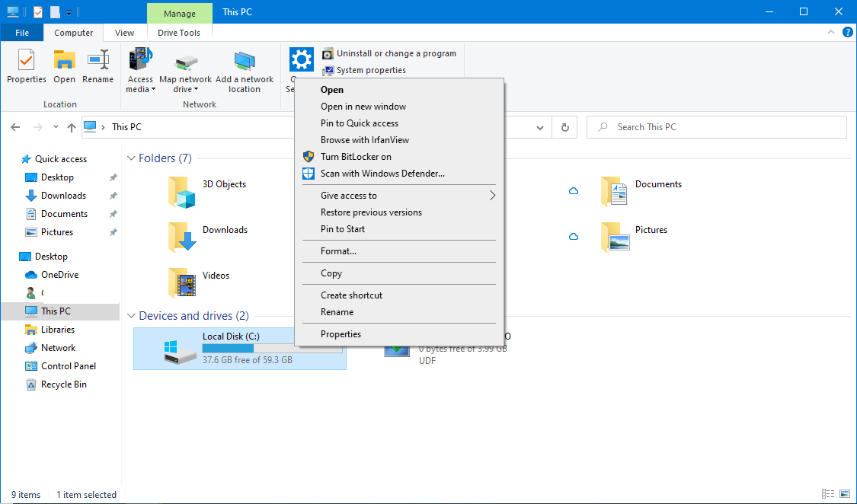Click the Rename icon in Location group

click(98, 60)
